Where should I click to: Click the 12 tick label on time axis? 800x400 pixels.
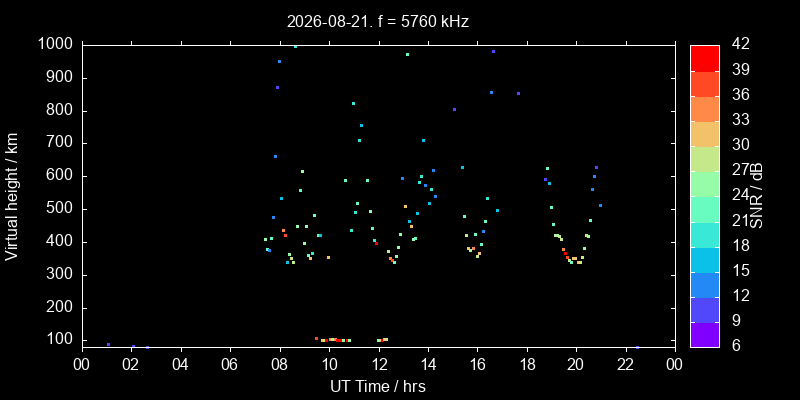379,364
